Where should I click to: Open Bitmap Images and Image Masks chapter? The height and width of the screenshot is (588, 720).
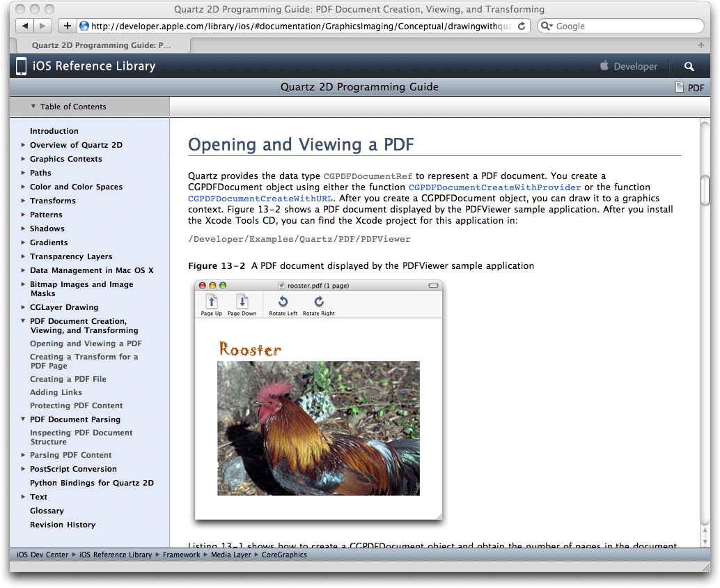(x=81, y=288)
